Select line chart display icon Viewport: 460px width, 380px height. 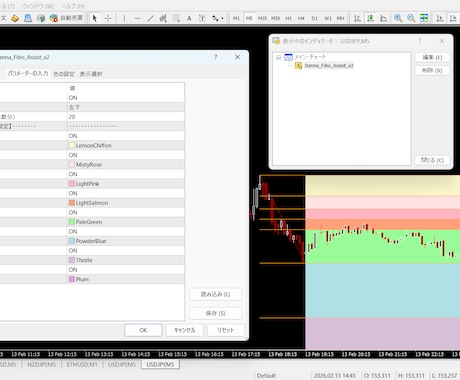click(383, 18)
